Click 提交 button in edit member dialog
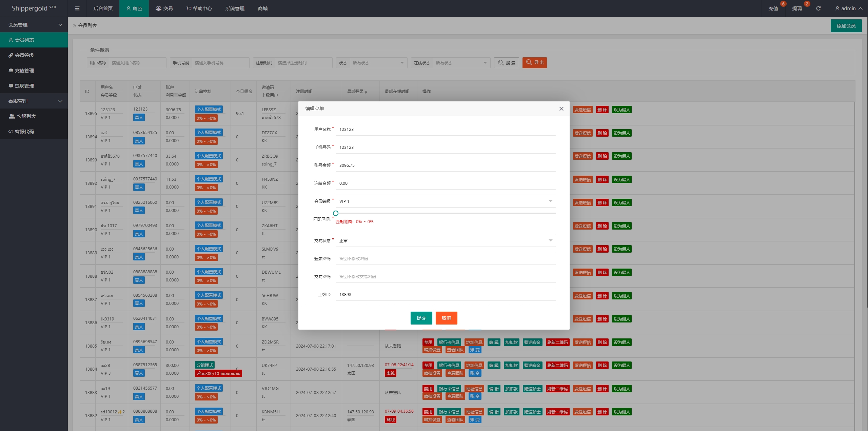The width and height of the screenshot is (868, 431). click(422, 317)
